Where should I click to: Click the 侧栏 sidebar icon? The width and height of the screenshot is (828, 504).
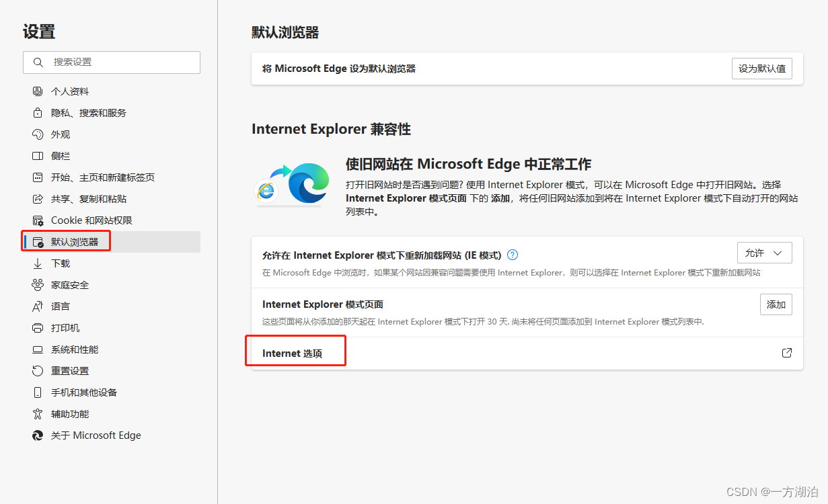point(38,156)
